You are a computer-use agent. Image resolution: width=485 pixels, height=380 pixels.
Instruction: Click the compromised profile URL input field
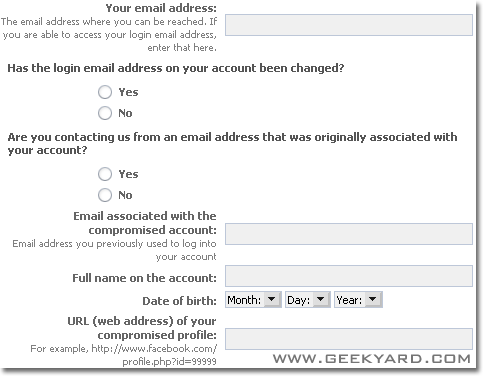[349, 339]
